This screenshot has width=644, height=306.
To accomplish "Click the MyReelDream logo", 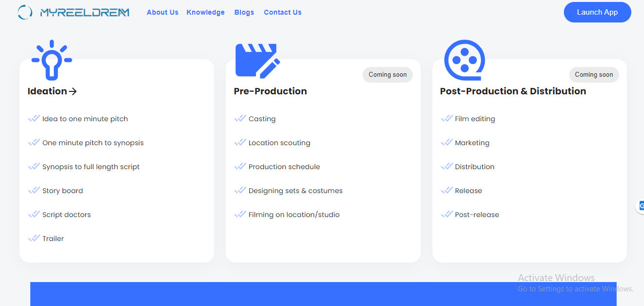I will pos(73,12).
